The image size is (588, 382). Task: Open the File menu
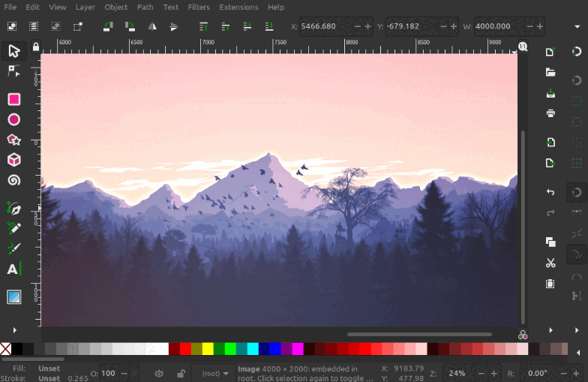[10, 8]
